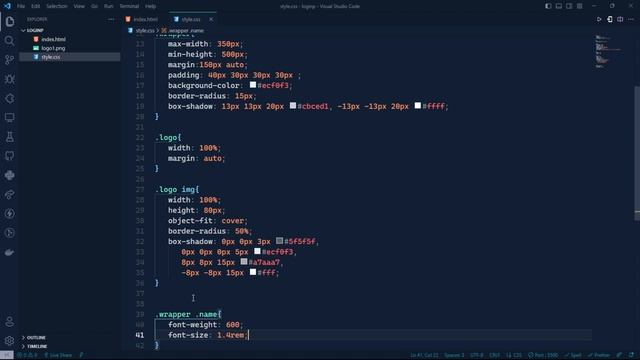Screen dimensions: 640x360
Task: Click the Spaces indentation setting in status bar
Action: point(454,355)
